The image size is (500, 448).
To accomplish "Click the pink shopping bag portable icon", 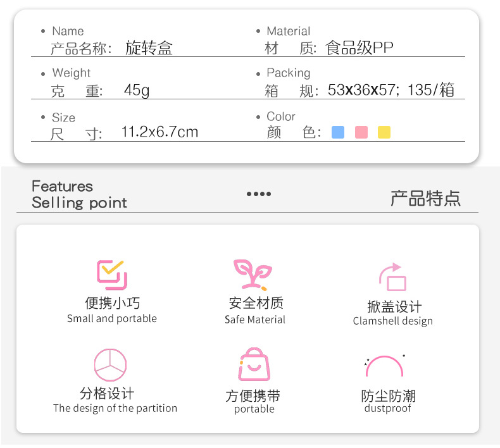I will (x=254, y=364).
